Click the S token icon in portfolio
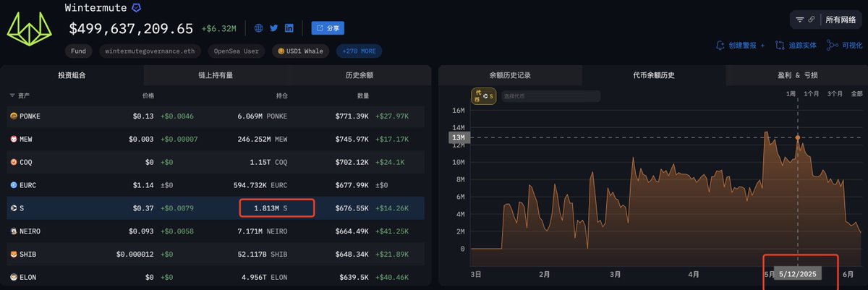Image resolution: width=868 pixels, height=290 pixels. (x=13, y=208)
